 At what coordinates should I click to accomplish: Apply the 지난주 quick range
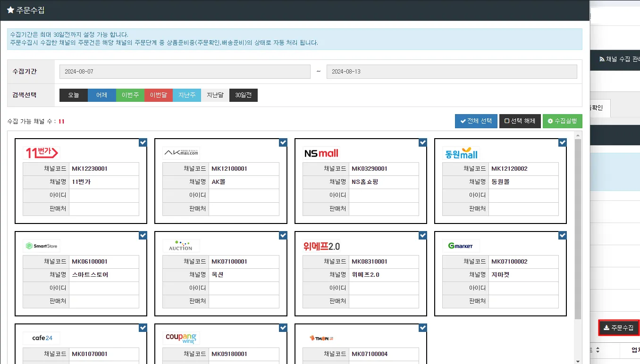(x=187, y=95)
